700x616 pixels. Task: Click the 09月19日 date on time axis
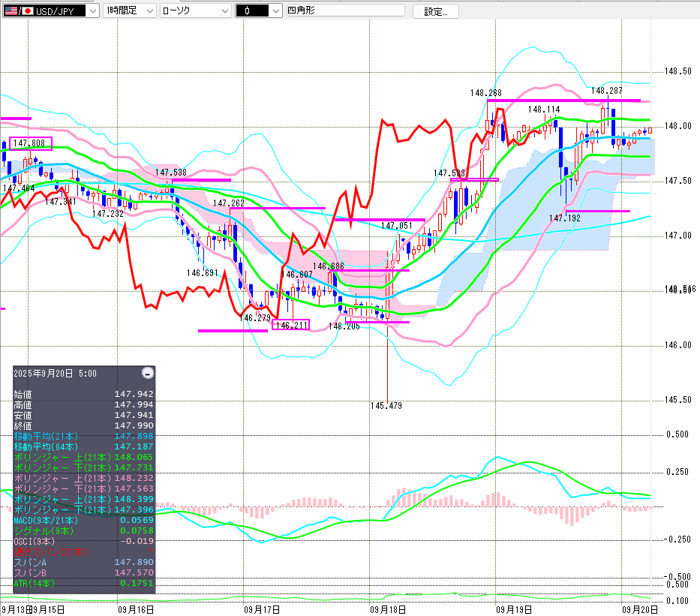click(x=514, y=609)
